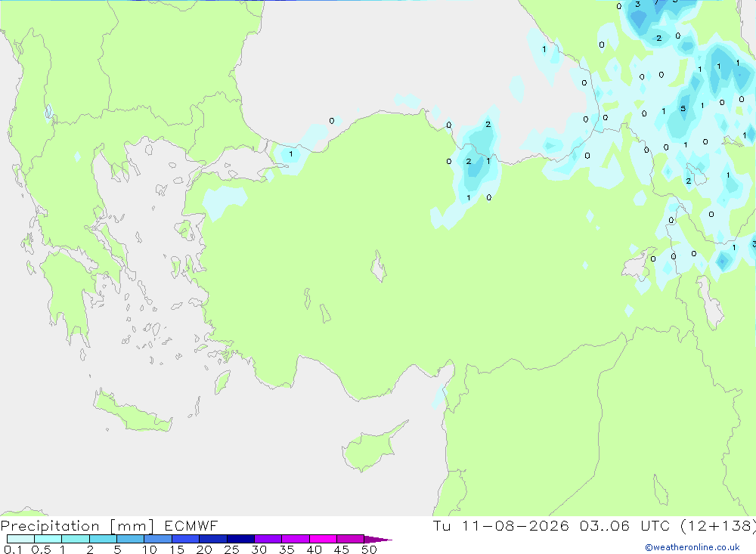Click the '5' precipitation value on map
The width and height of the screenshot is (756, 554).
pyautogui.click(x=683, y=109)
